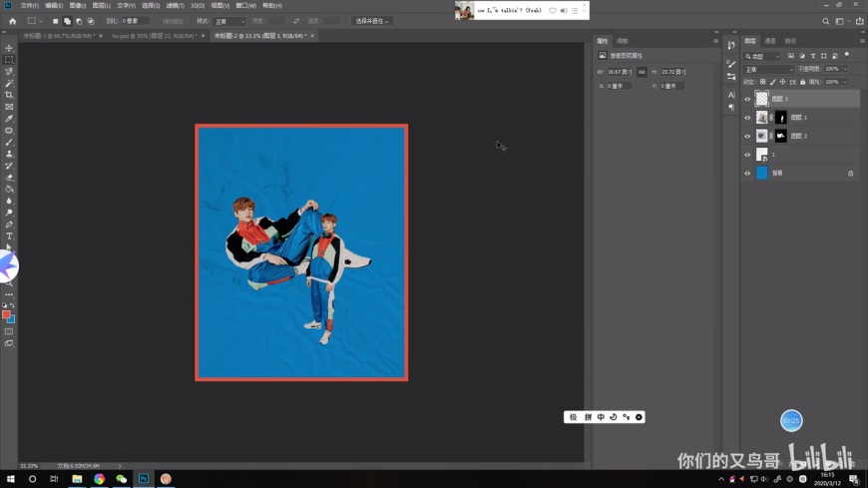The image size is (868, 488).
Task: Open the 图像(I) menu
Action: click(78, 6)
